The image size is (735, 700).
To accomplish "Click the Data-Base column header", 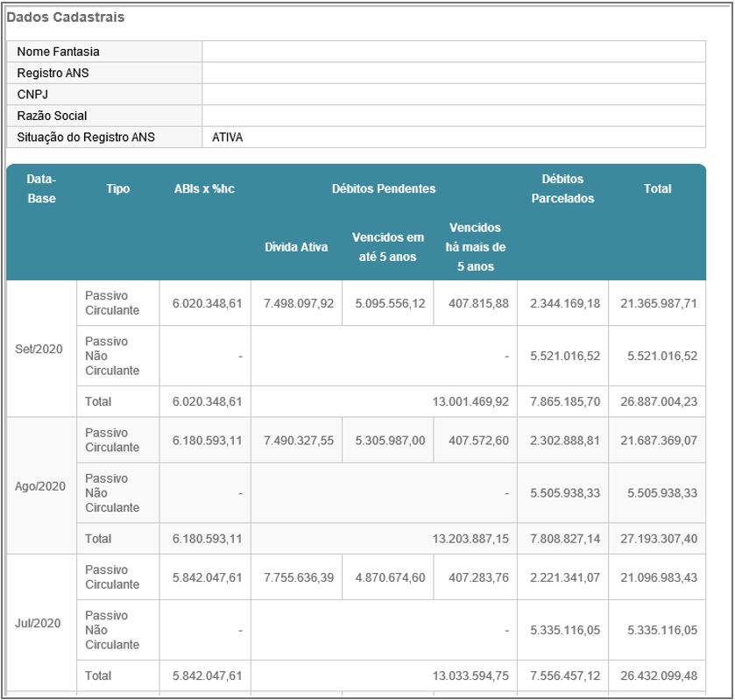I will click(41, 188).
